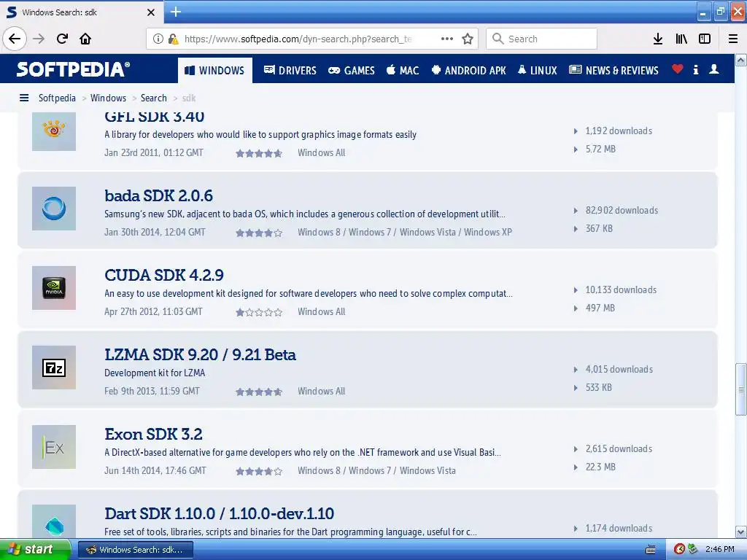The width and height of the screenshot is (747, 560).
Task: Click the Exon SDK star rating
Action: (x=259, y=472)
